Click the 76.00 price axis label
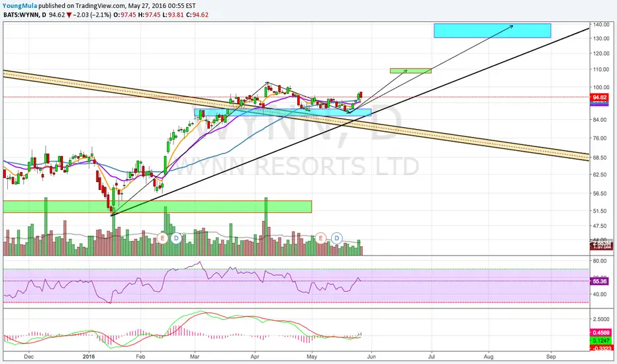 600,138
